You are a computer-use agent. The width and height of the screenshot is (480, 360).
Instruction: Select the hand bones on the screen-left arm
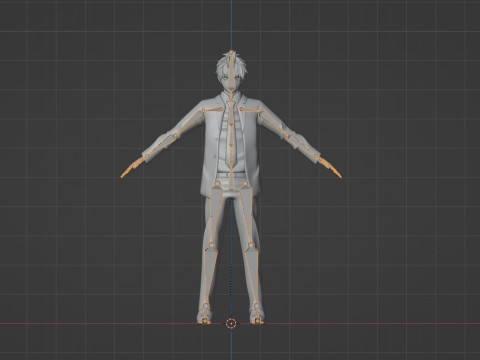pos(133,168)
